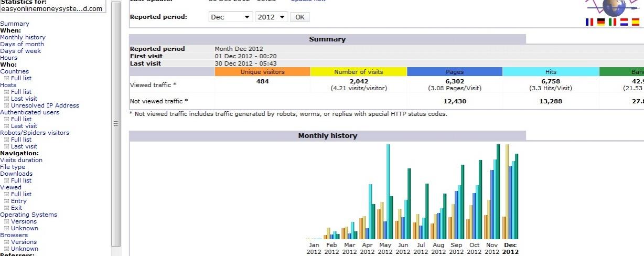Switch language using the Dutch flag
The width and height of the screenshot is (644, 256).
[x=624, y=22]
